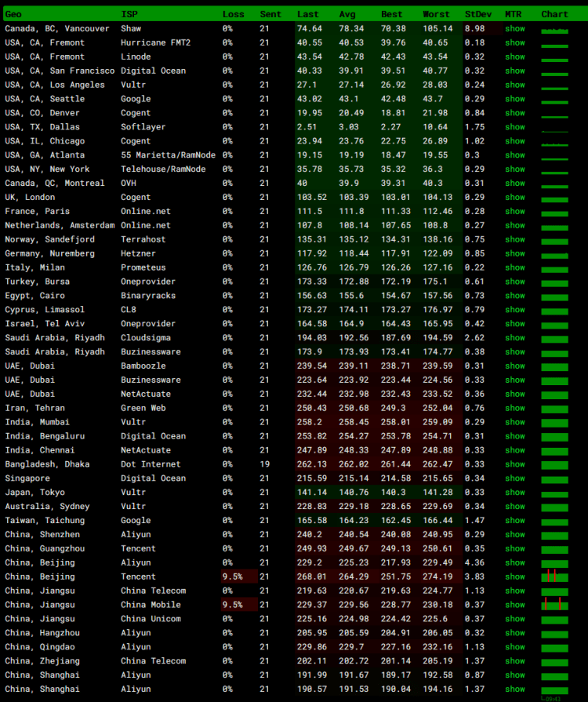
Task: Click the Geo column header
Action: coord(13,14)
